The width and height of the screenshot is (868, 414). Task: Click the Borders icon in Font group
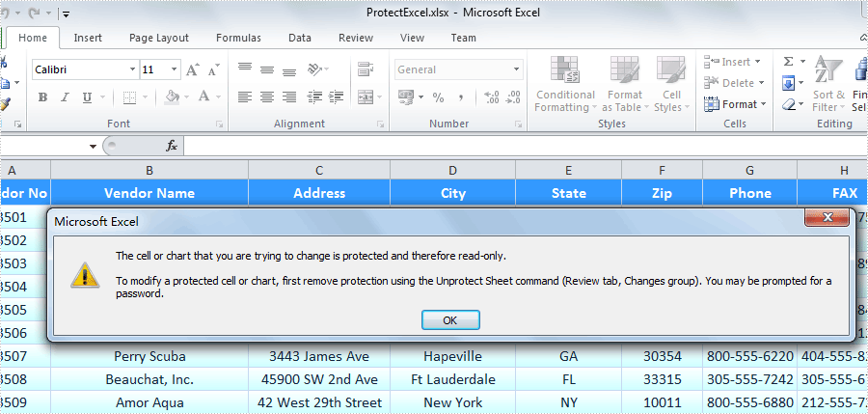(x=129, y=97)
